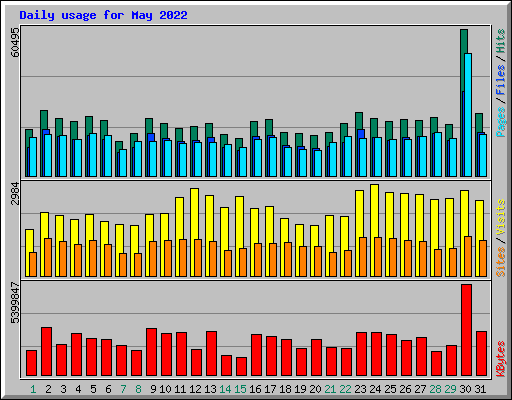The width and height of the screenshot is (512, 400).
Task: Click the orange sites bar for day 8
Action: coord(138,265)
